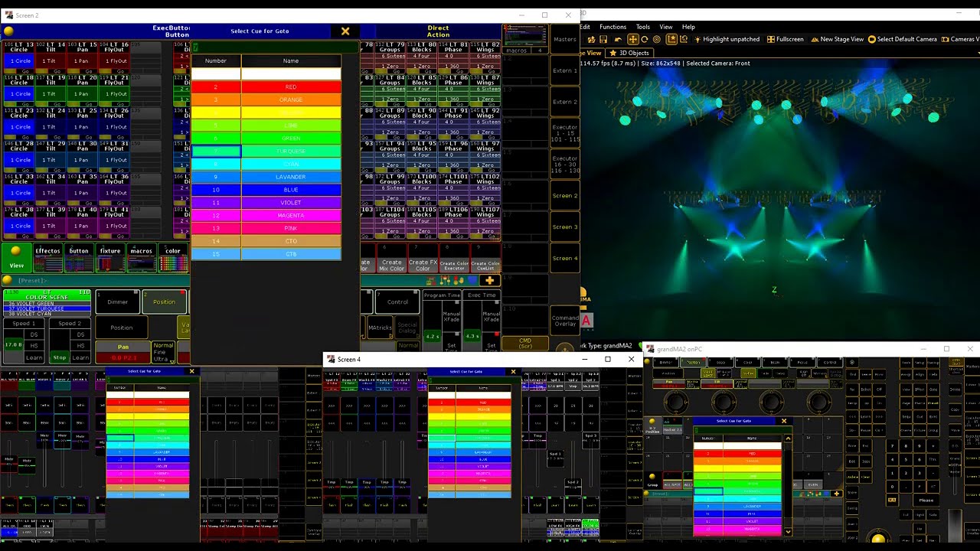The width and height of the screenshot is (980, 551).
Task: Switch to the Extern 2 view
Action: click(x=565, y=102)
